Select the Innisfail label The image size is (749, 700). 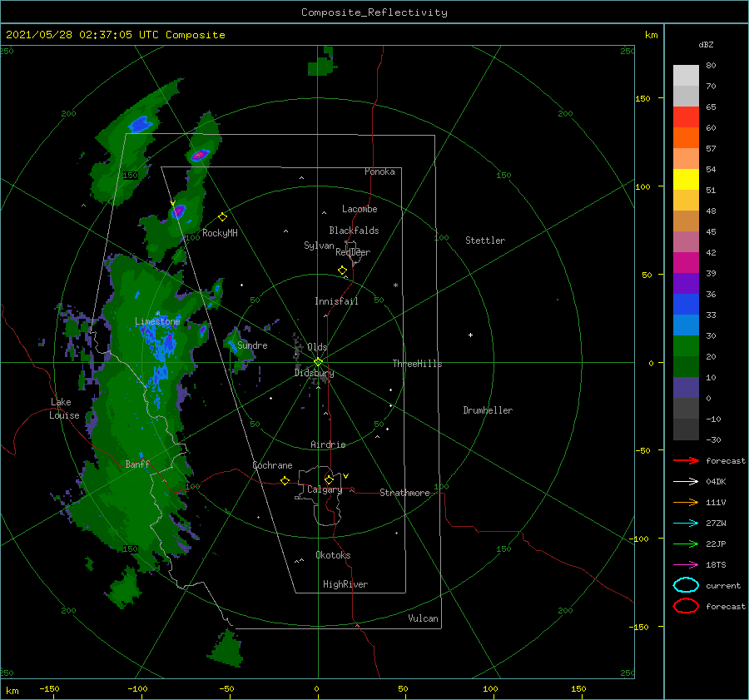(336, 301)
